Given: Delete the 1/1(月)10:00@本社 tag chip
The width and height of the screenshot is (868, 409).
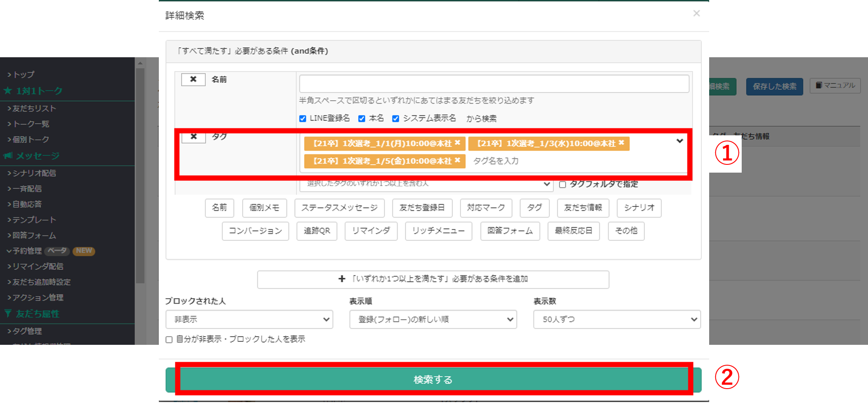Looking at the screenshot, I should (x=458, y=143).
